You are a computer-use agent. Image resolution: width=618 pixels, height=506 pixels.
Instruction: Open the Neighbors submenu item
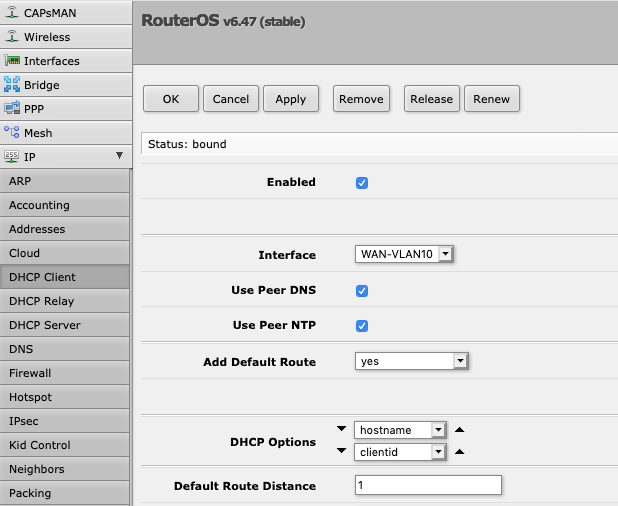tap(65, 469)
